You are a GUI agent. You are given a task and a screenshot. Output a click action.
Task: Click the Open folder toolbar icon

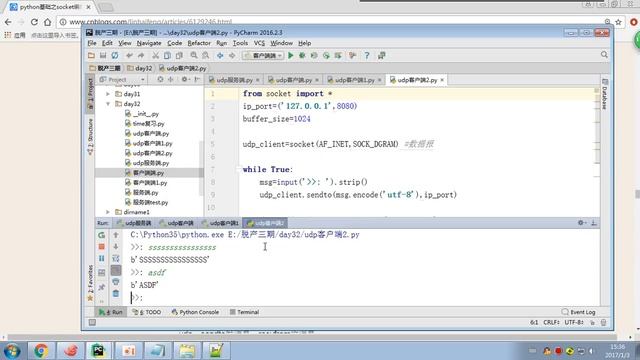91,56
